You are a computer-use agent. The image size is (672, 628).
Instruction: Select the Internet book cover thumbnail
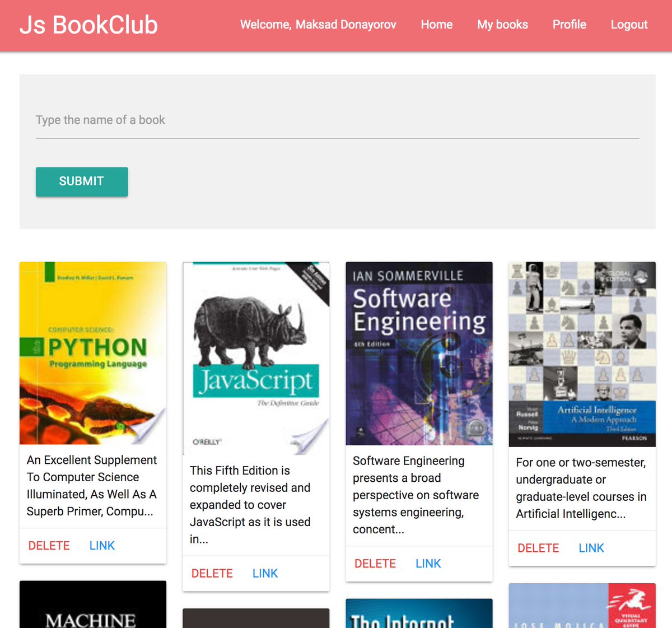click(x=419, y=613)
